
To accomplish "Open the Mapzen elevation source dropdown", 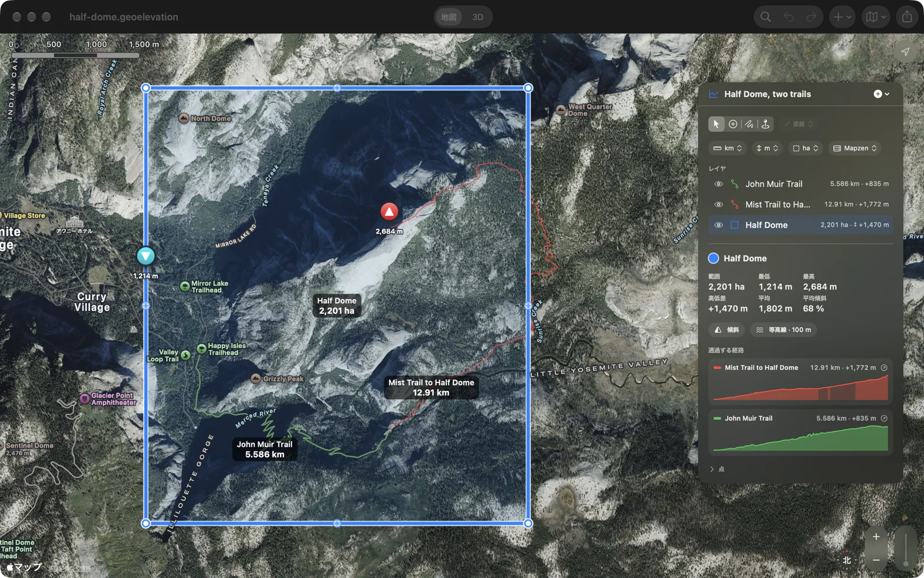I will 855,149.
